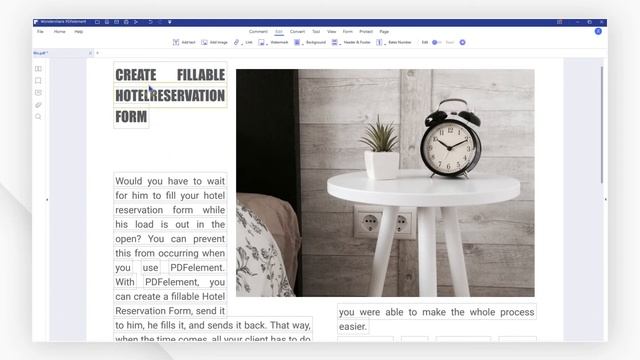640x360 pixels.
Task: Open the attachments paperclip panel
Action: (x=38, y=105)
